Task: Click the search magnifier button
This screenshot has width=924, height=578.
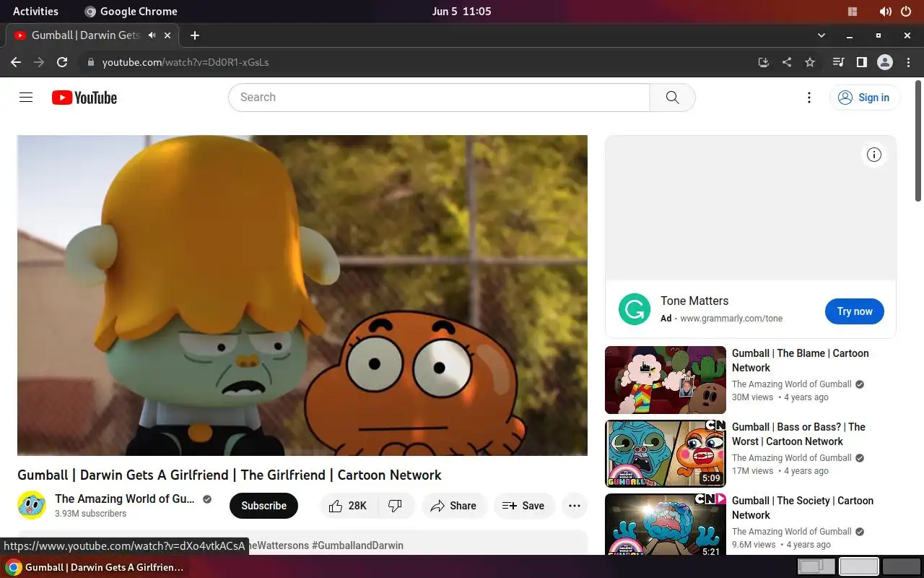Action: 672,98
